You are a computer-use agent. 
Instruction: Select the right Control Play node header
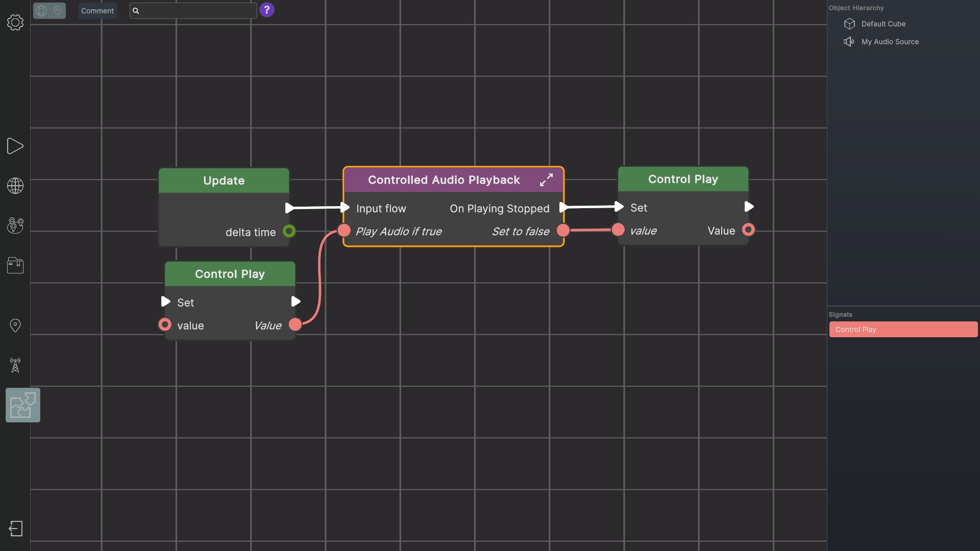click(683, 179)
